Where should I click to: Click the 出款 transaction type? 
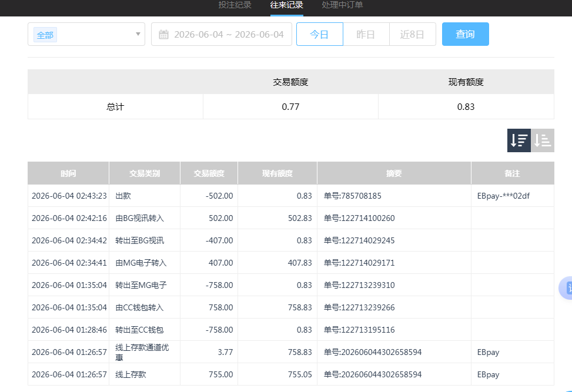point(123,196)
